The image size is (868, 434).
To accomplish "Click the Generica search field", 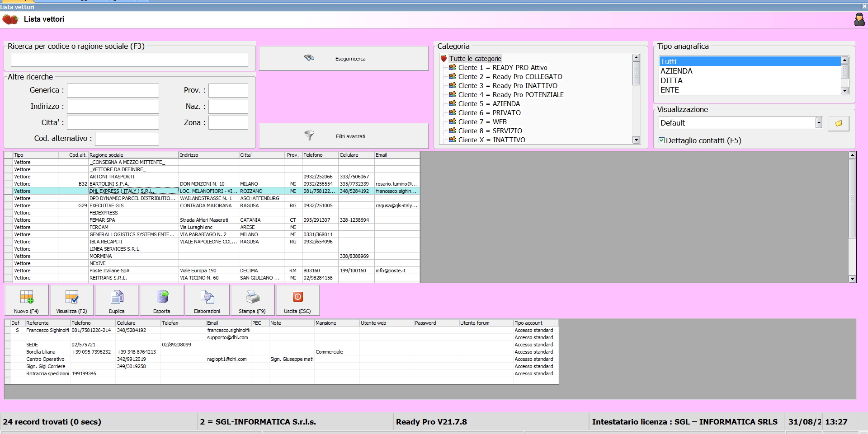I will point(113,90).
